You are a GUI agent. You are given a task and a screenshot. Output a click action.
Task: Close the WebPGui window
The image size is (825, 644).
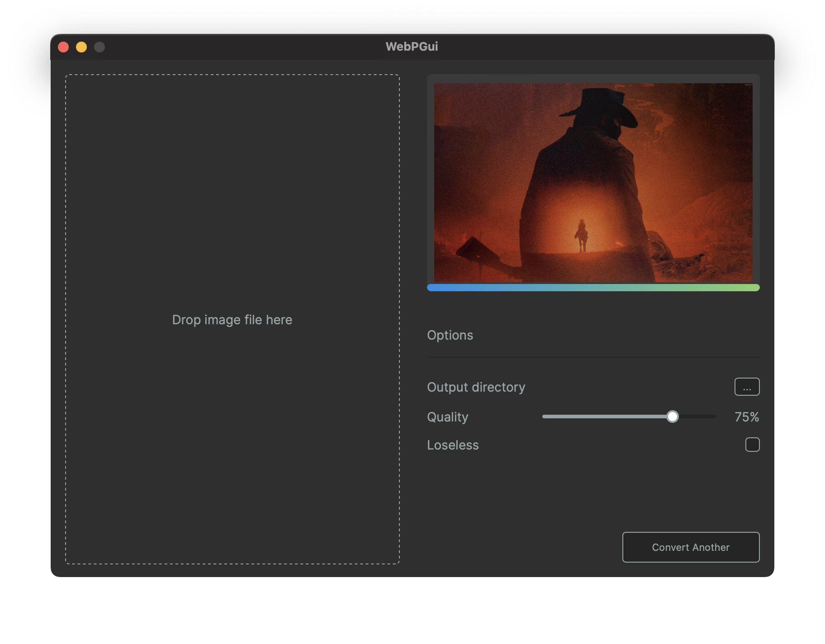63,47
